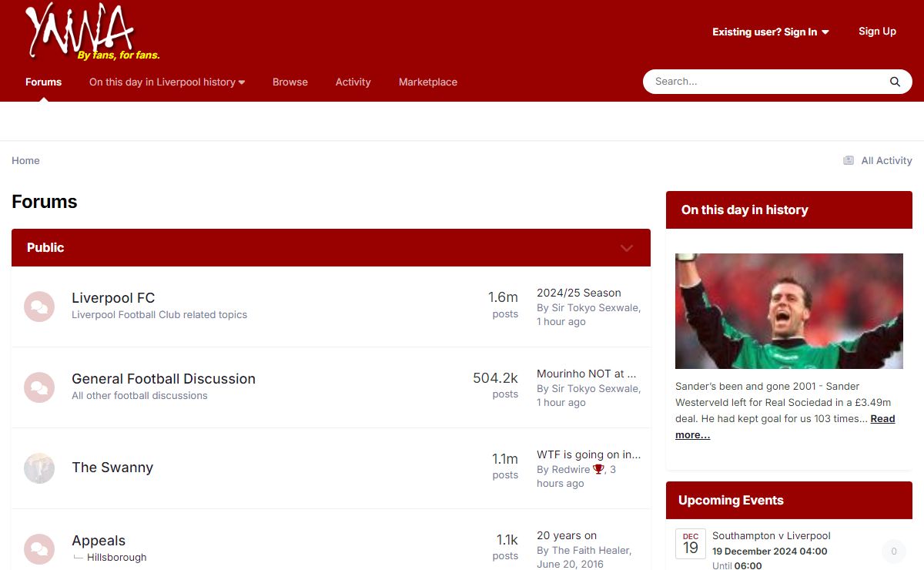Click the YNWA site logo

[91, 32]
